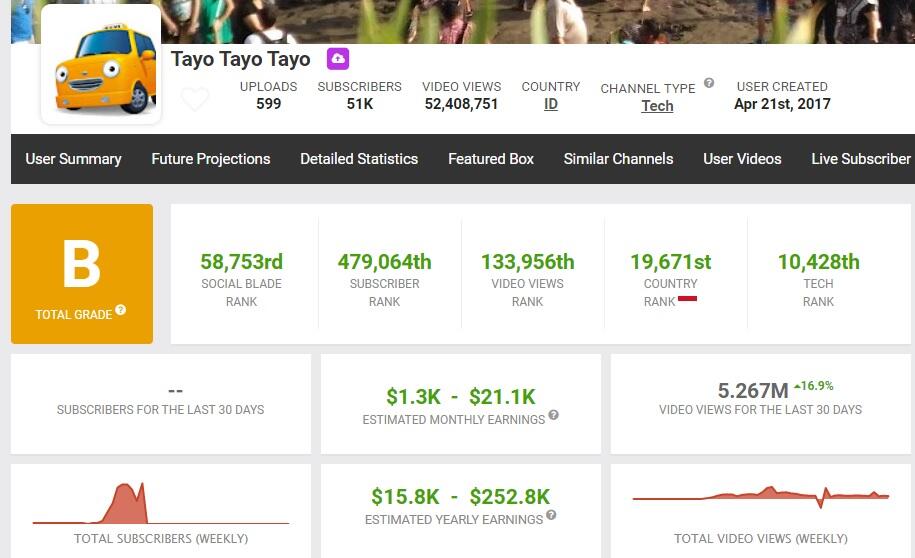Click the monthly earnings help icon

554,415
